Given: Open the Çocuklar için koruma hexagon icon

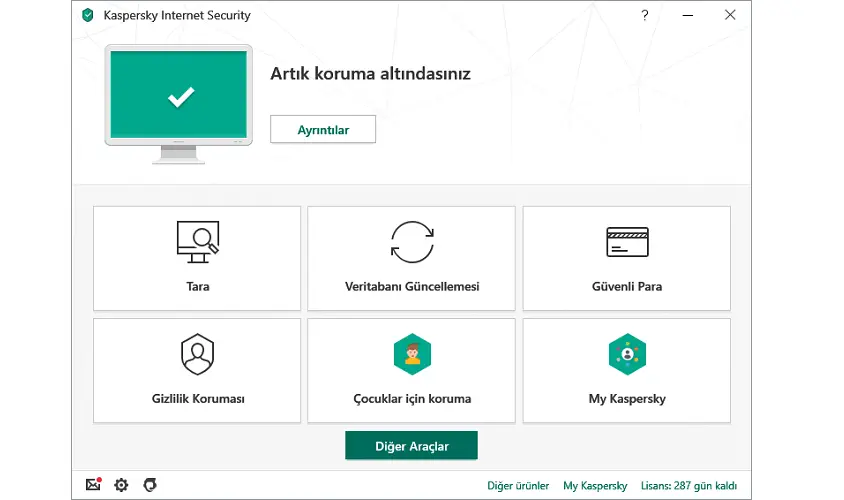Looking at the screenshot, I should click(x=412, y=354).
